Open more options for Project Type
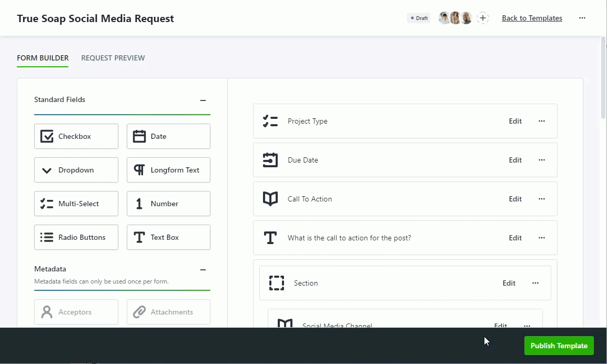Viewport: 607px width, 364px height. [542, 121]
